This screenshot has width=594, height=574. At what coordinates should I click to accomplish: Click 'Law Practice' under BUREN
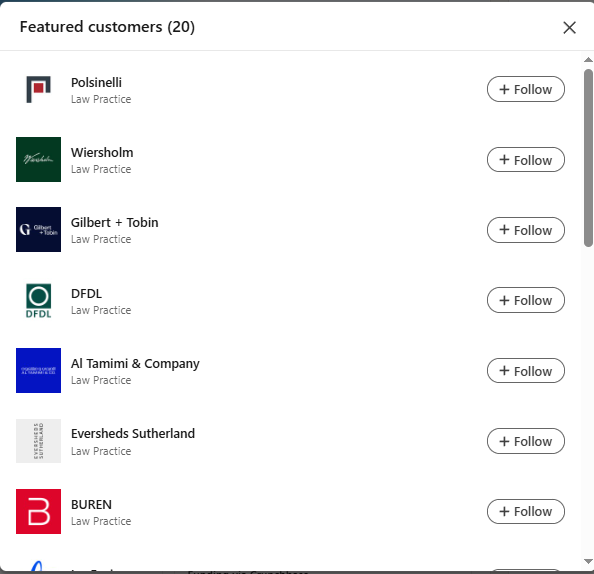pyautogui.click(x=101, y=521)
